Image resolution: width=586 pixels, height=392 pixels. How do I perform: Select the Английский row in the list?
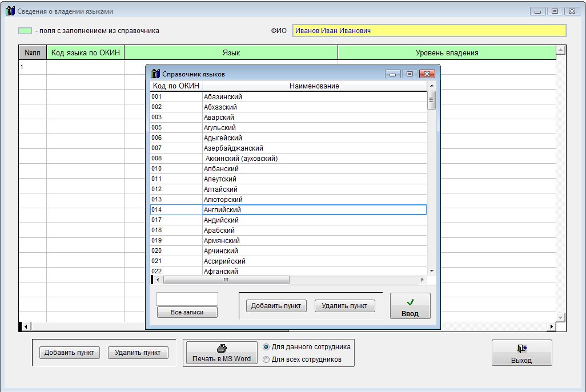[x=314, y=210]
